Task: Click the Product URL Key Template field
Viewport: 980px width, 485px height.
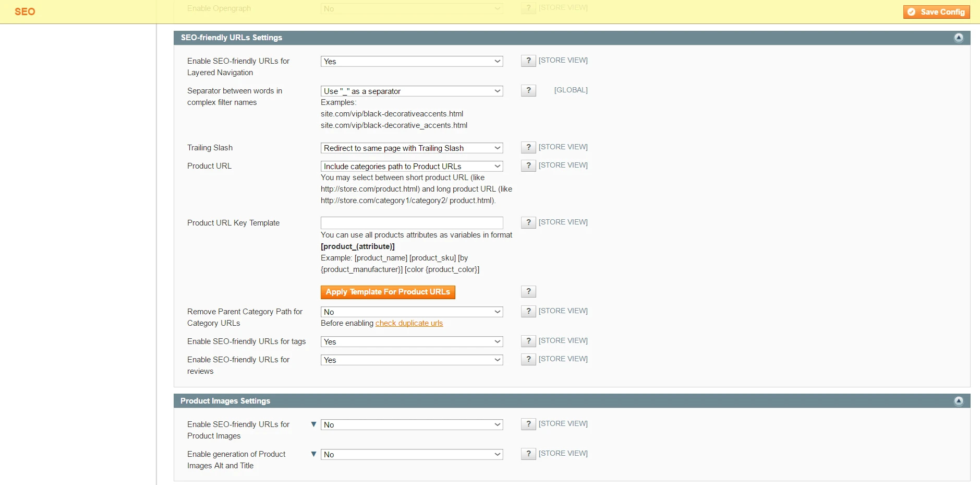Action: point(412,223)
